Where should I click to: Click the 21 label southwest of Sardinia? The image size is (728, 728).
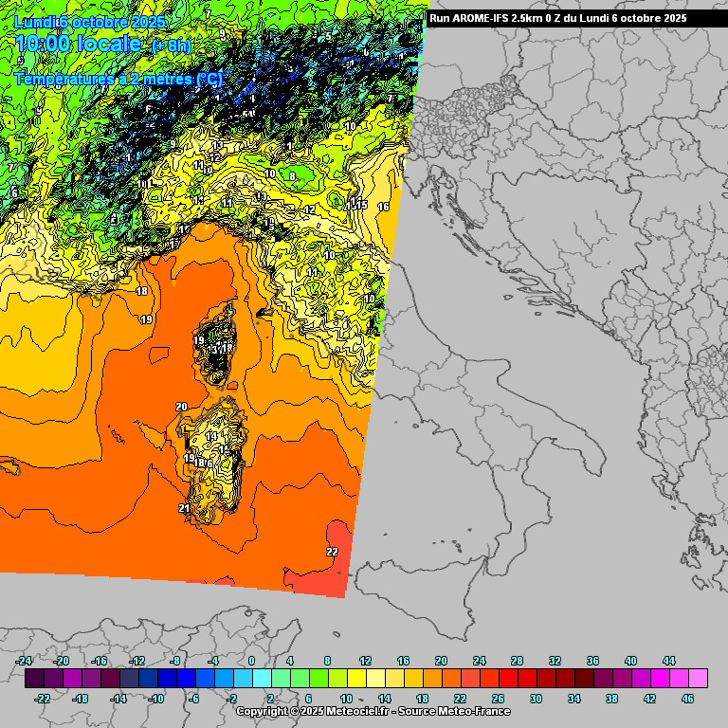tap(184, 509)
